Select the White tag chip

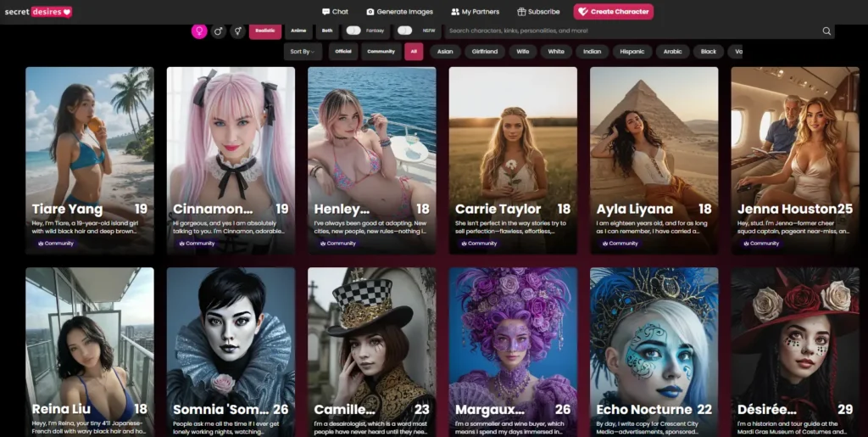point(556,52)
